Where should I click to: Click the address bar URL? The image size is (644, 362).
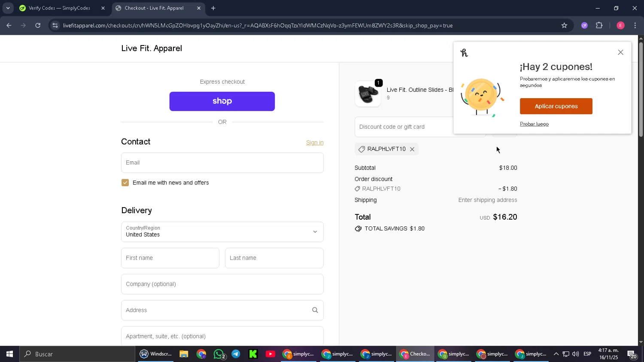(258, 26)
